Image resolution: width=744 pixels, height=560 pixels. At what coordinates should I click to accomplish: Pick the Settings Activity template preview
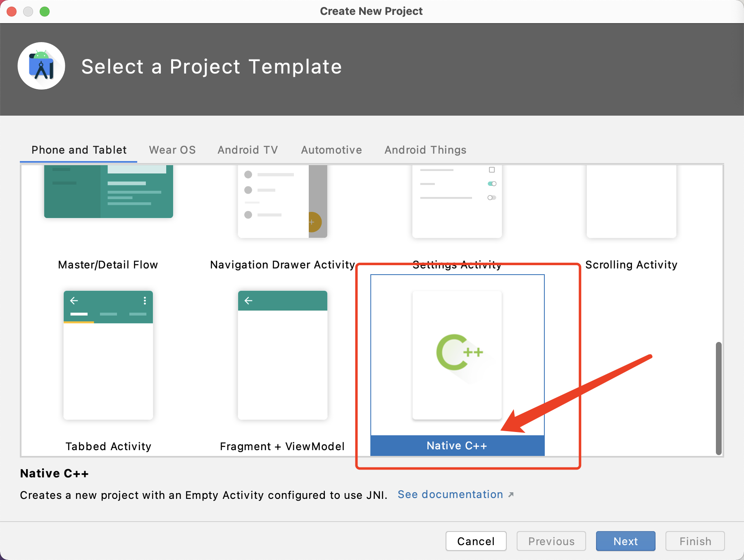click(457, 202)
